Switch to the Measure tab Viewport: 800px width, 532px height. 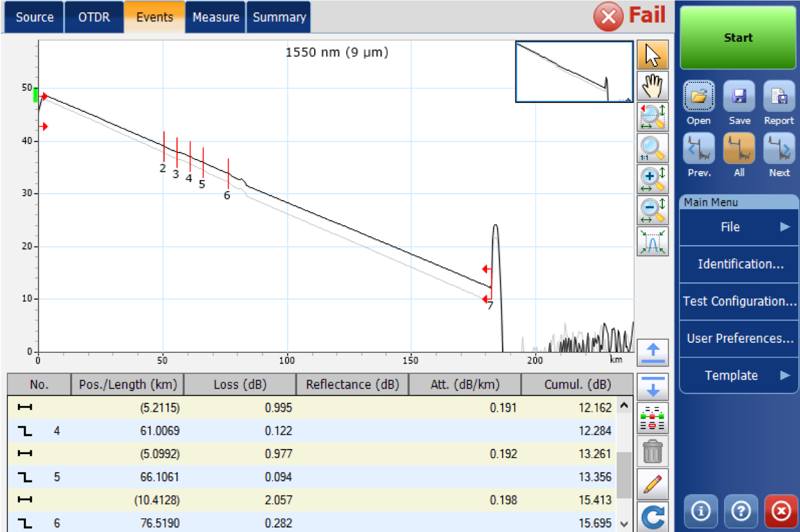coord(216,17)
